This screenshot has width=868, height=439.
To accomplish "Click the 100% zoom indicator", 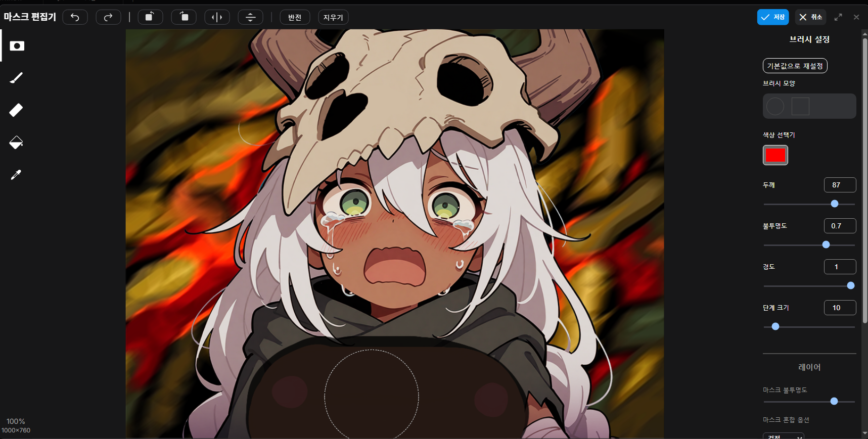I will (x=16, y=421).
